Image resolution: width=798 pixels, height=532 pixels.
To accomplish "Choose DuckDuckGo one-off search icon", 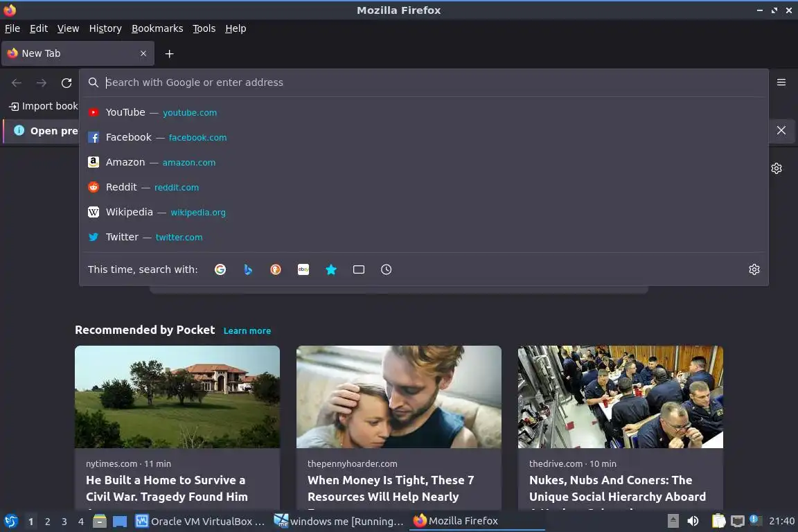I will (275, 269).
